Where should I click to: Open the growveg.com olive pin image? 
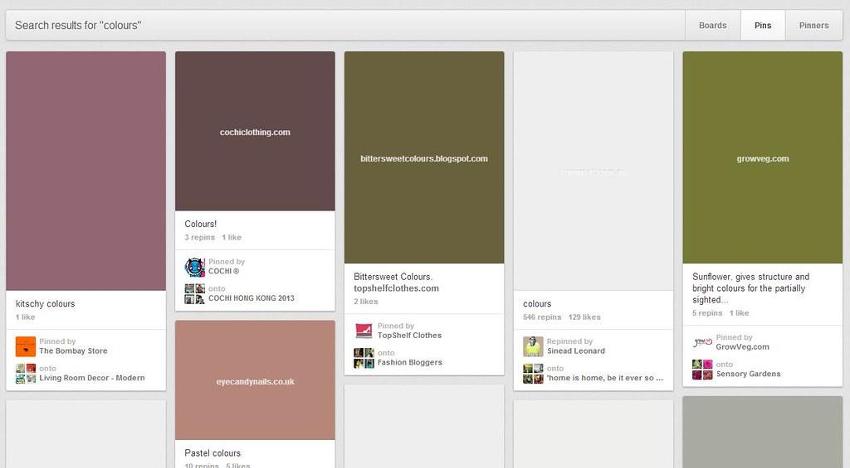762,157
